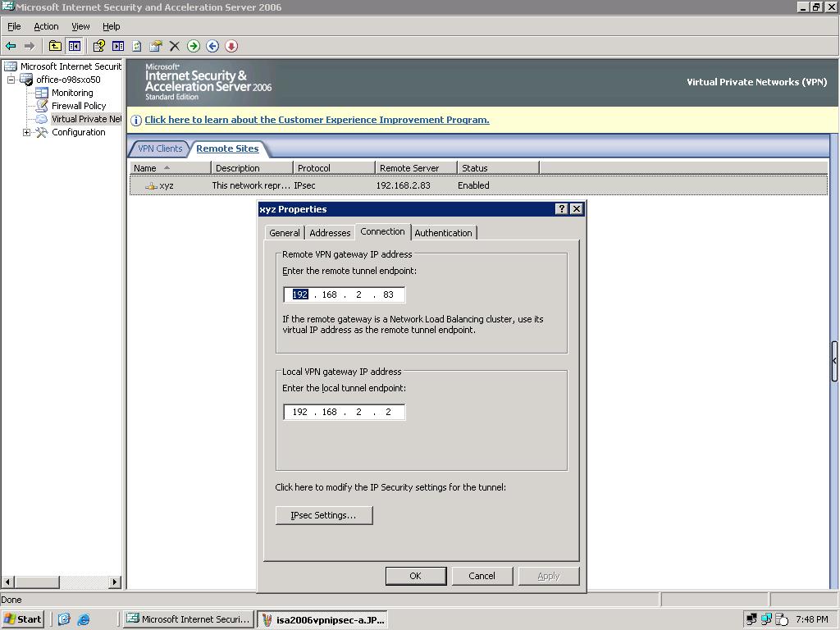Screen dimensions: 840x630
Task: Switch to the General tab in xyz Properties
Action: coord(285,233)
